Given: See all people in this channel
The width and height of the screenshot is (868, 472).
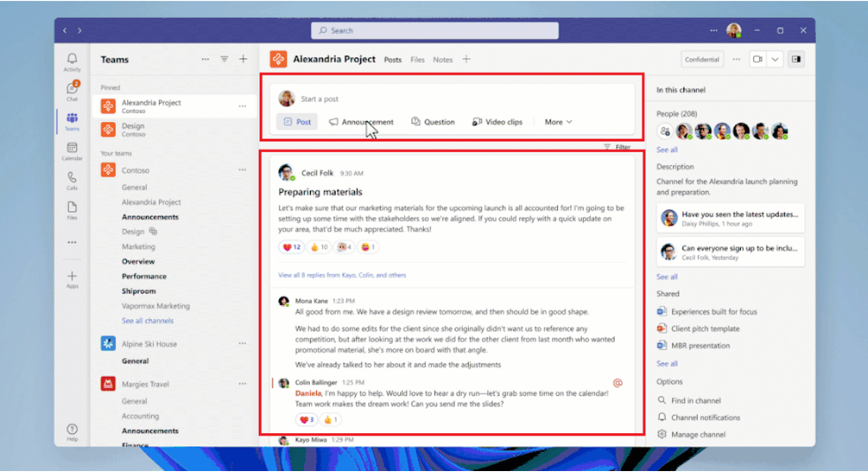Looking at the screenshot, I should pos(667,150).
